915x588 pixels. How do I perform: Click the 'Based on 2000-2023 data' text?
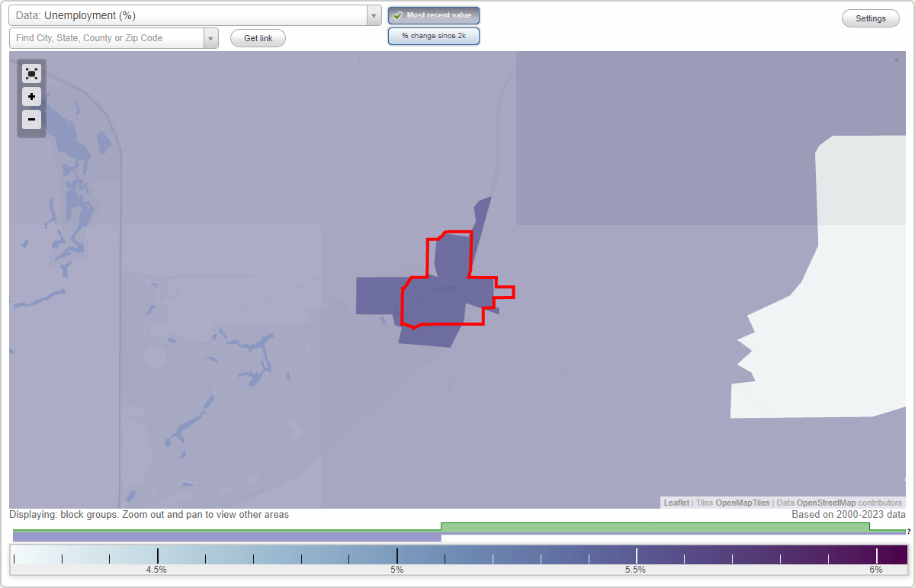(849, 515)
